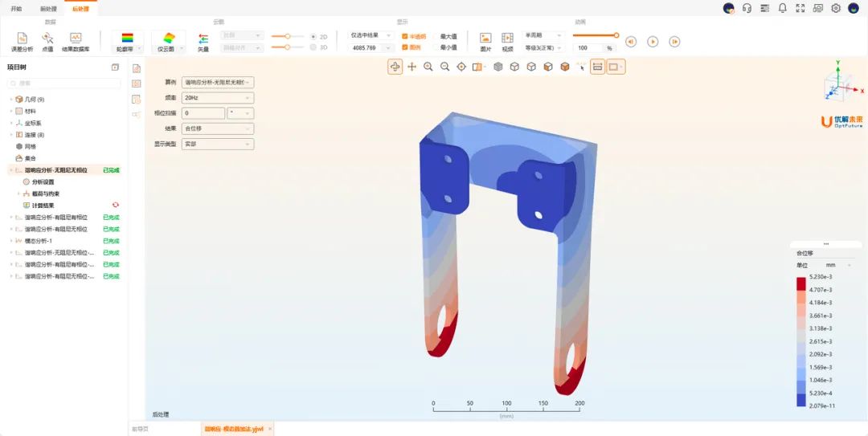
Task: Click the zoom in magnifier icon
Action: [x=428, y=67]
